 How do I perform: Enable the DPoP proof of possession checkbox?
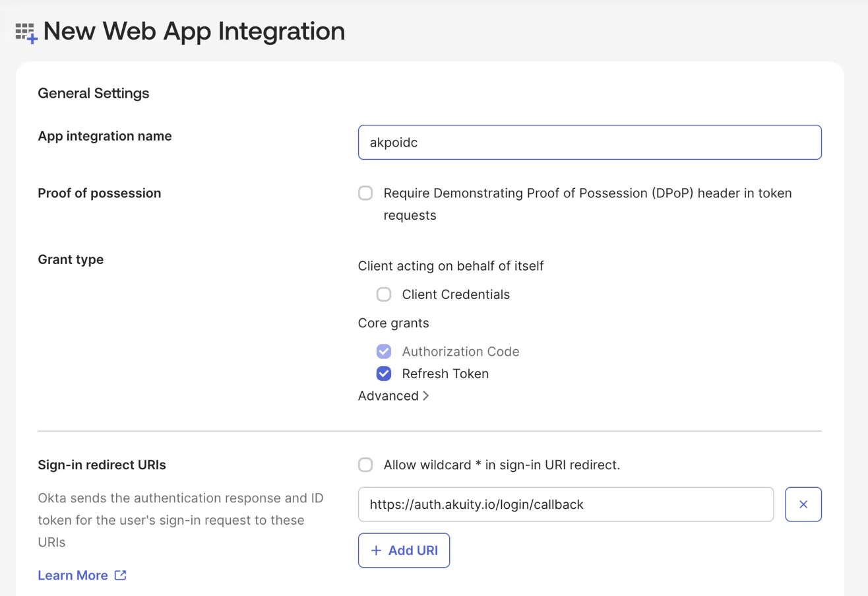[x=365, y=193]
